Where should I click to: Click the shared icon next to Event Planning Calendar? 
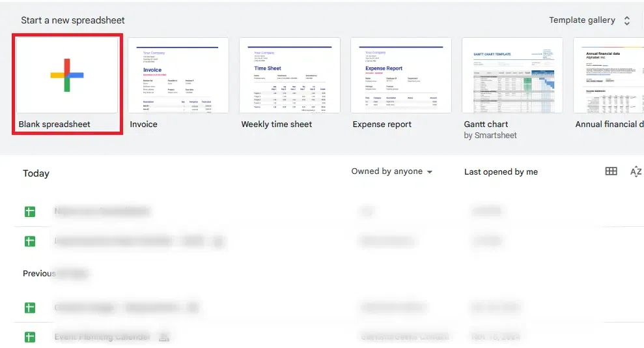click(164, 338)
